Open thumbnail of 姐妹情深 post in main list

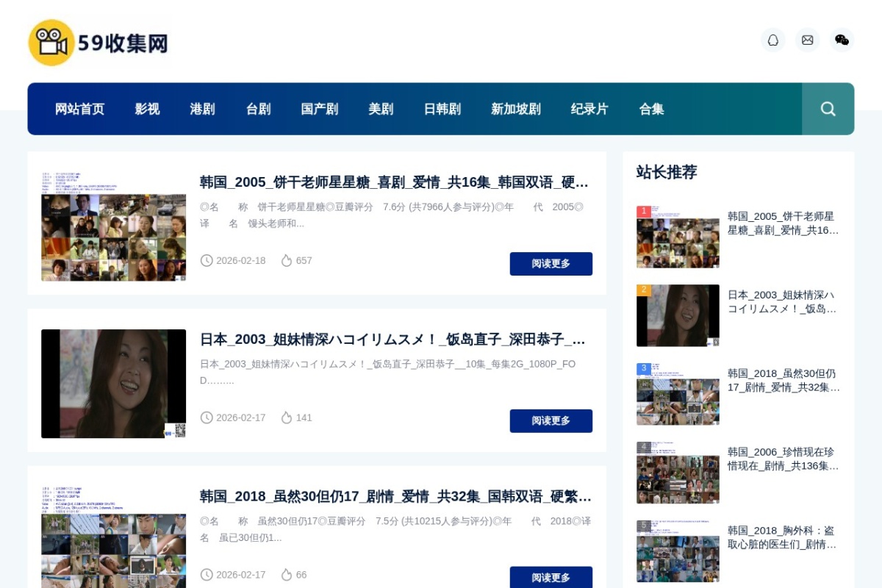113,384
